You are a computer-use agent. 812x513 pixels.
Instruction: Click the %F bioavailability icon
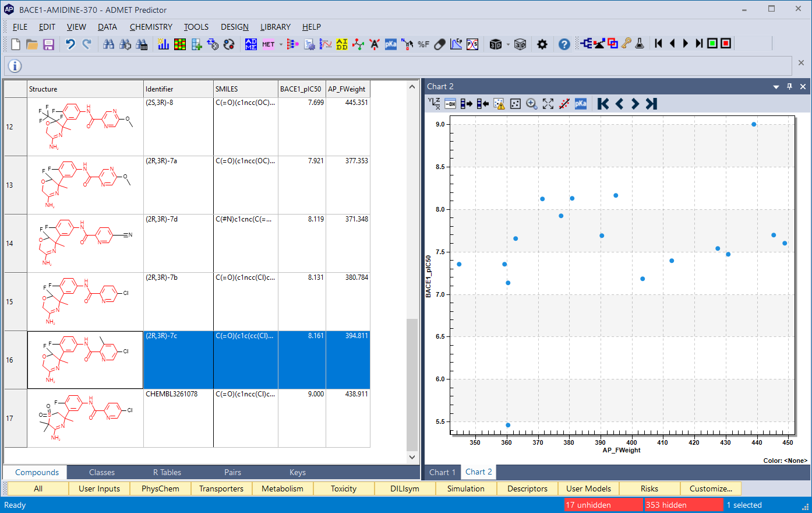click(x=423, y=44)
